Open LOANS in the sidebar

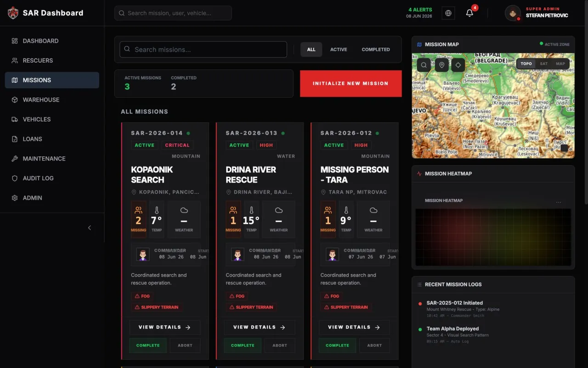(x=52, y=139)
